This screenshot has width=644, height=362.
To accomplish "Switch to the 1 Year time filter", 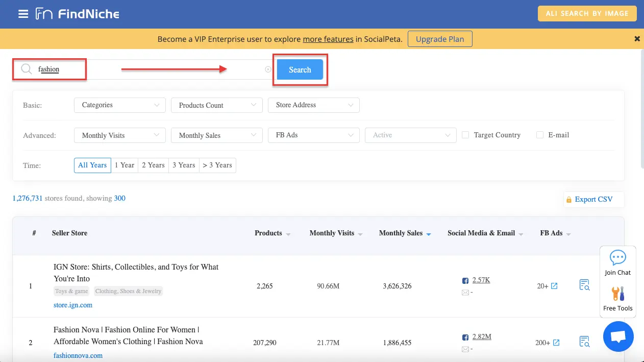I will click(125, 165).
